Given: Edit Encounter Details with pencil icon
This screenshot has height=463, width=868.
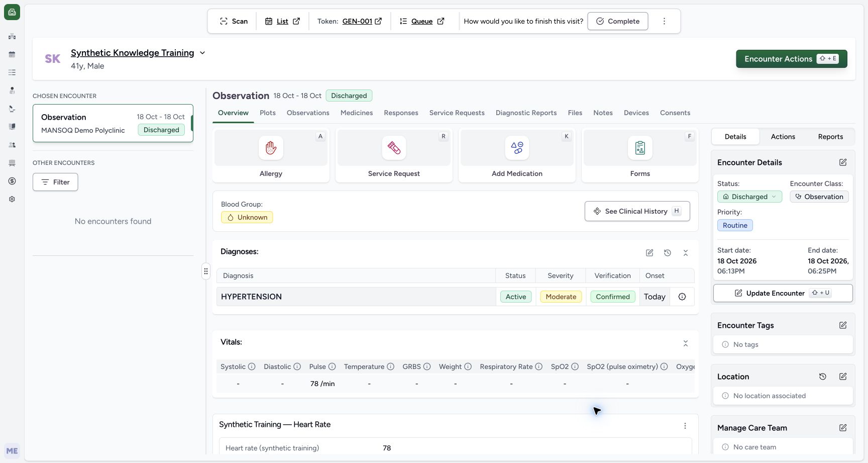Looking at the screenshot, I should [843, 162].
